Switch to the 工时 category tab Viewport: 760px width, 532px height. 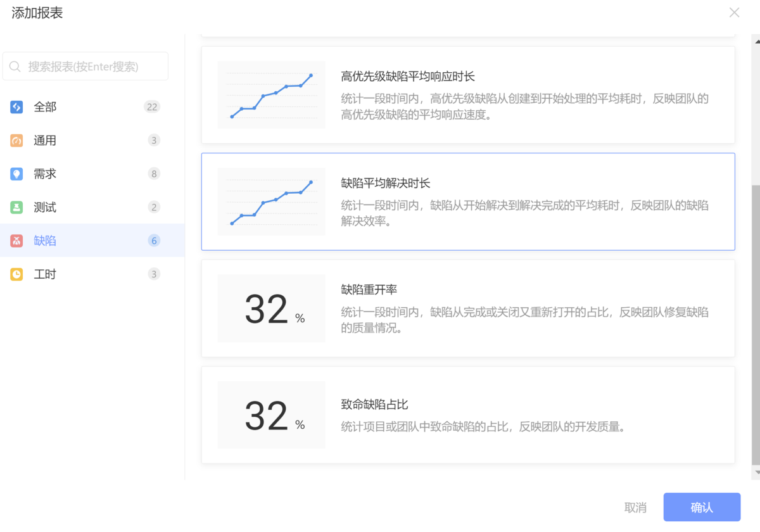(45, 274)
